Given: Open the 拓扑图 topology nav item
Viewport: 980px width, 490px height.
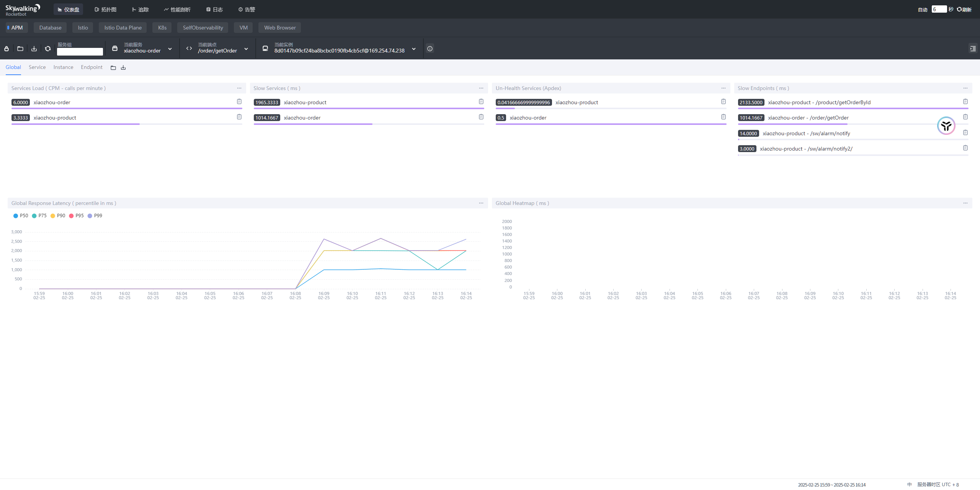Looking at the screenshot, I should (x=105, y=10).
